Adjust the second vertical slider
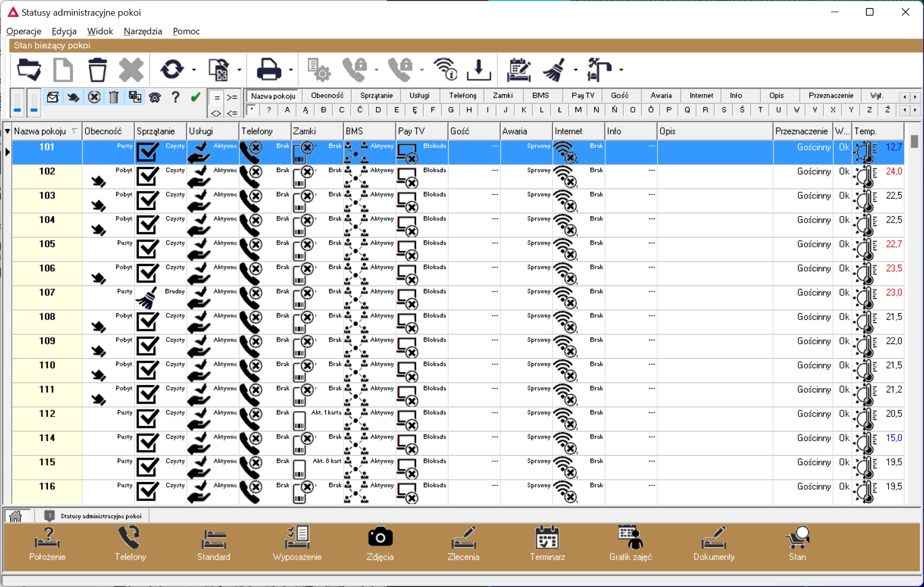This screenshot has width=924, height=587. pyautogui.click(x=34, y=103)
